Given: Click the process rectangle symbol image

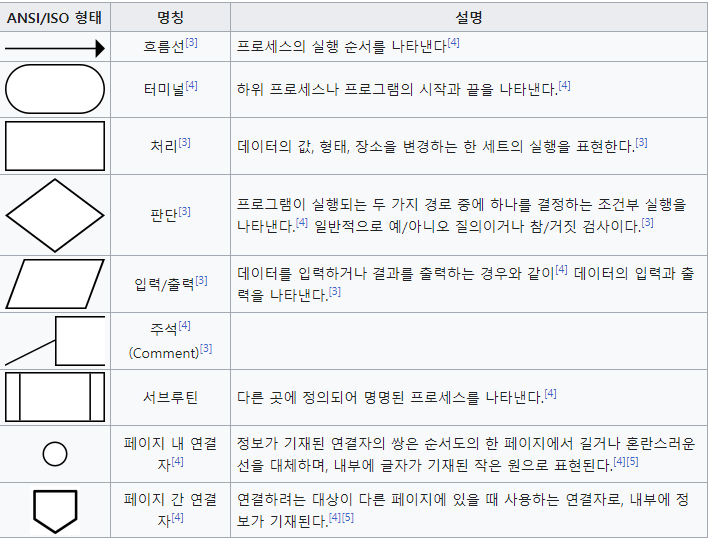Looking at the screenshot, I should click(55, 146).
